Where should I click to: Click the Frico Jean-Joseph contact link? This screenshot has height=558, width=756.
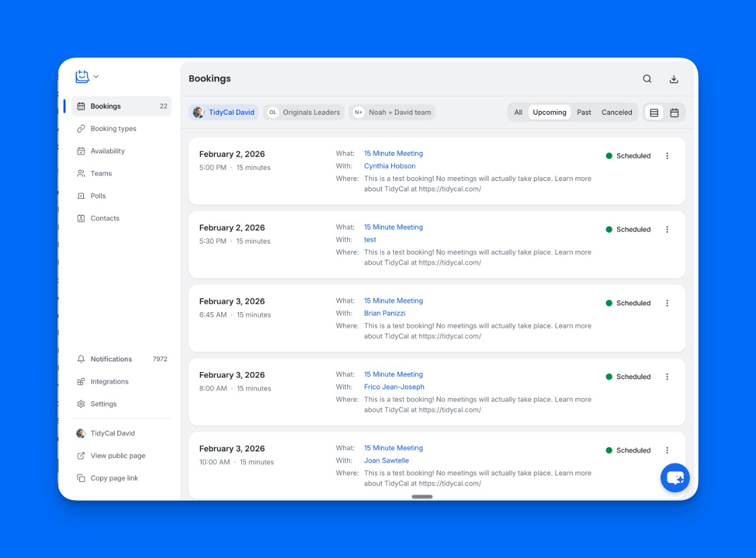(394, 387)
